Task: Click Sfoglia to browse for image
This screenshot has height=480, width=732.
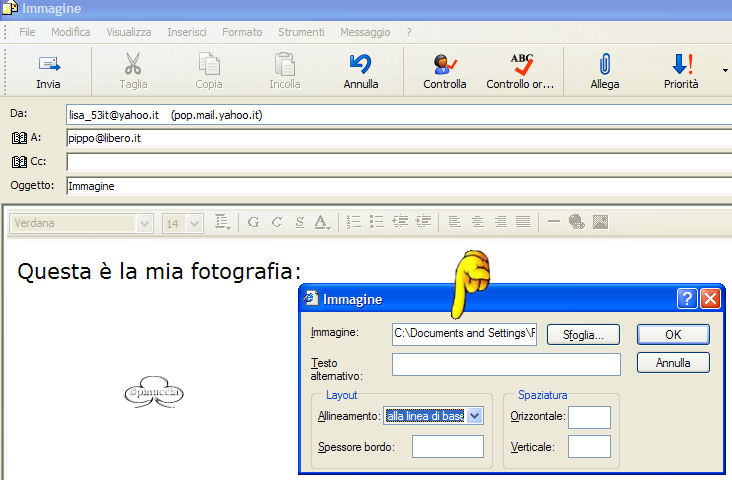Action: pyautogui.click(x=583, y=334)
